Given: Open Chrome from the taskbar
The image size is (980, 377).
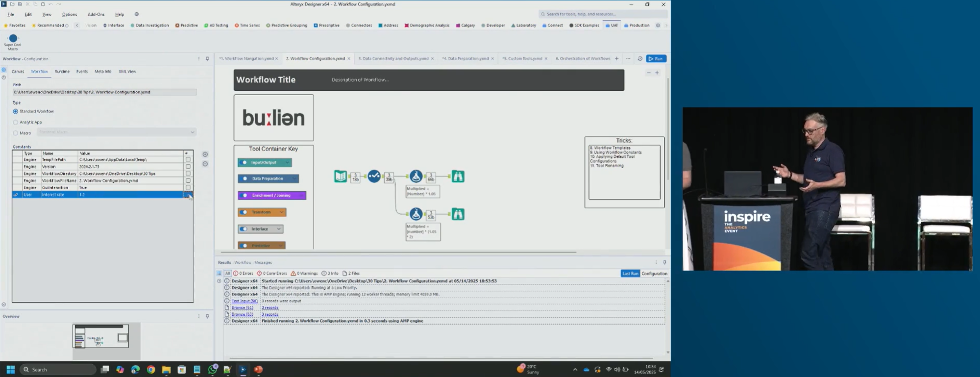Looking at the screenshot, I should [x=151, y=369].
